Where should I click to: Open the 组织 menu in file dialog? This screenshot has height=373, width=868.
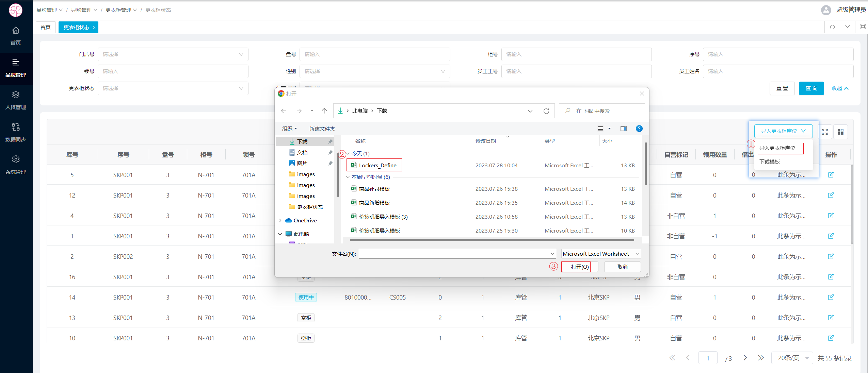click(x=290, y=129)
